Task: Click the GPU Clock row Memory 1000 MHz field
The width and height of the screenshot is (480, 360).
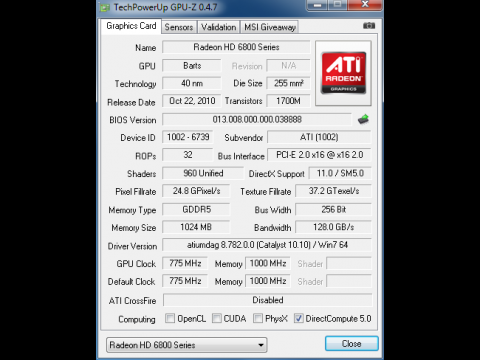Action: pos(268,263)
